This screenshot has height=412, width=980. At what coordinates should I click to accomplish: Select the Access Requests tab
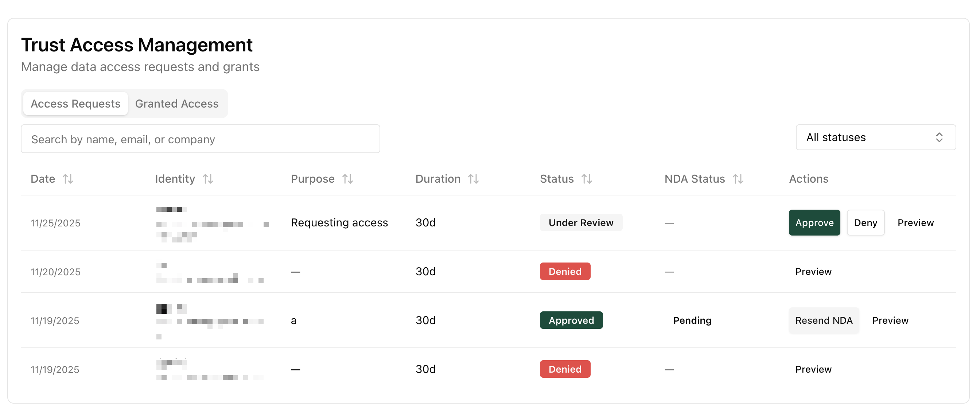(75, 103)
